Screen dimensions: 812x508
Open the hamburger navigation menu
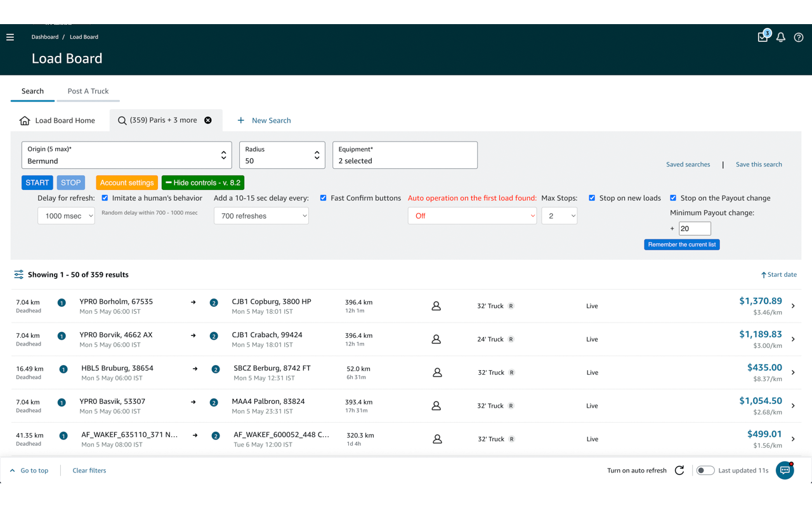click(x=10, y=37)
